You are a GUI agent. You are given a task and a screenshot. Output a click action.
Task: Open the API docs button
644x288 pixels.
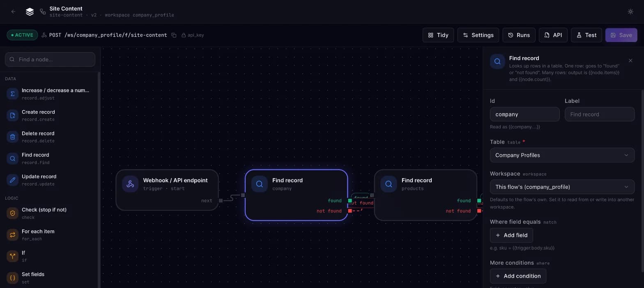(553, 35)
